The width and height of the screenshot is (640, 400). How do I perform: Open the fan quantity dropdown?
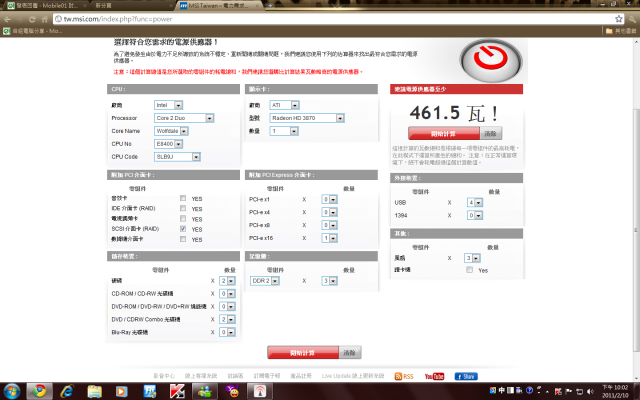472,258
